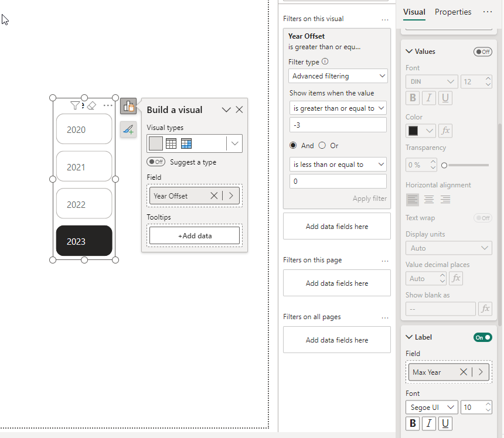This screenshot has height=438, width=504.
Task: Open Display units Auto dropdown
Action: point(449,248)
